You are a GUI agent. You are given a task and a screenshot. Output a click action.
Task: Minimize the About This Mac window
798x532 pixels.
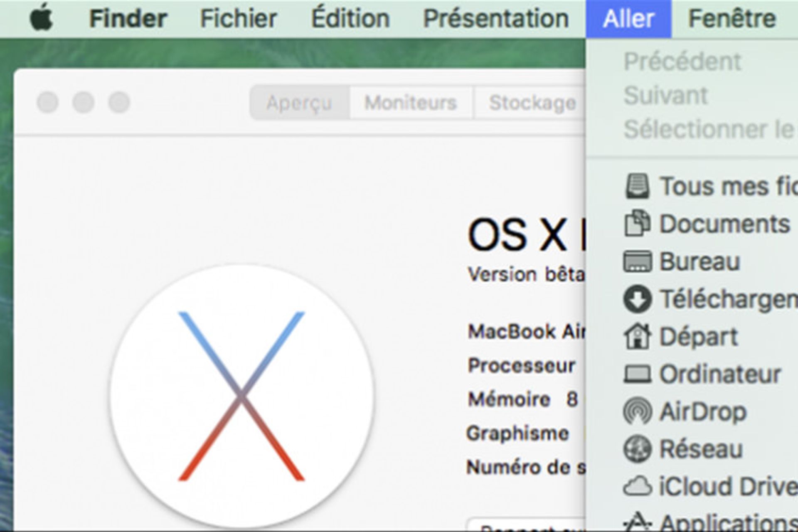[83, 102]
